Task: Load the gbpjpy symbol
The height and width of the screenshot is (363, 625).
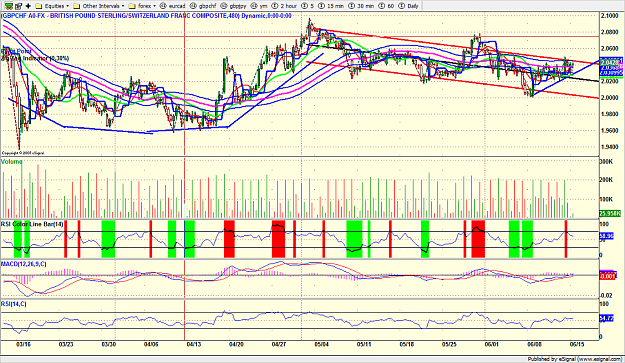Action: pyautogui.click(x=234, y=6)
